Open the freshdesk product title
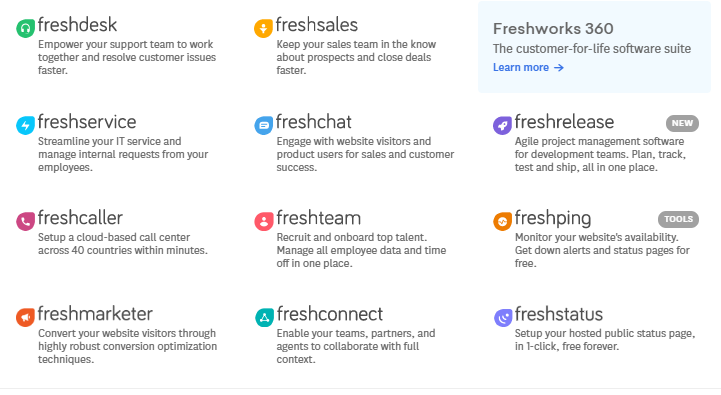The height and width of the screenshot is (395, 721). click(77, 25)
